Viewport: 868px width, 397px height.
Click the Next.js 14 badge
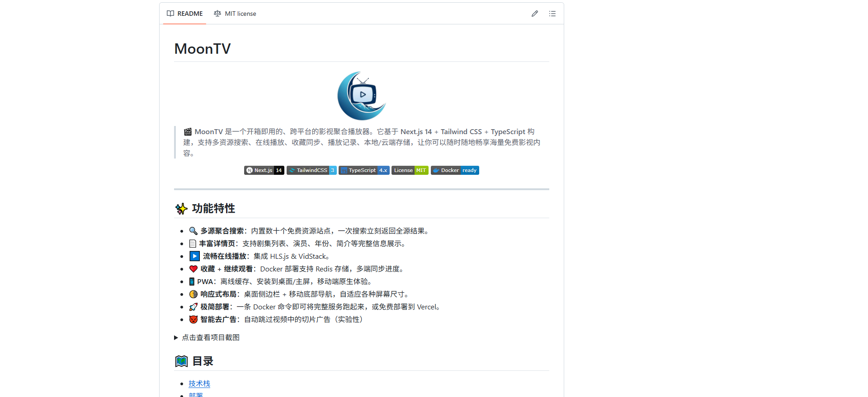tap(264, 170)
